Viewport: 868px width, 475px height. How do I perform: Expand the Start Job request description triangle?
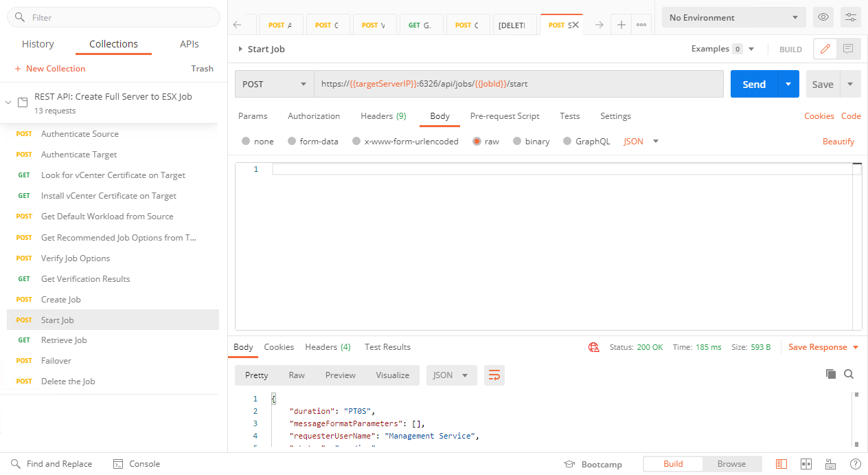[240, 49]
